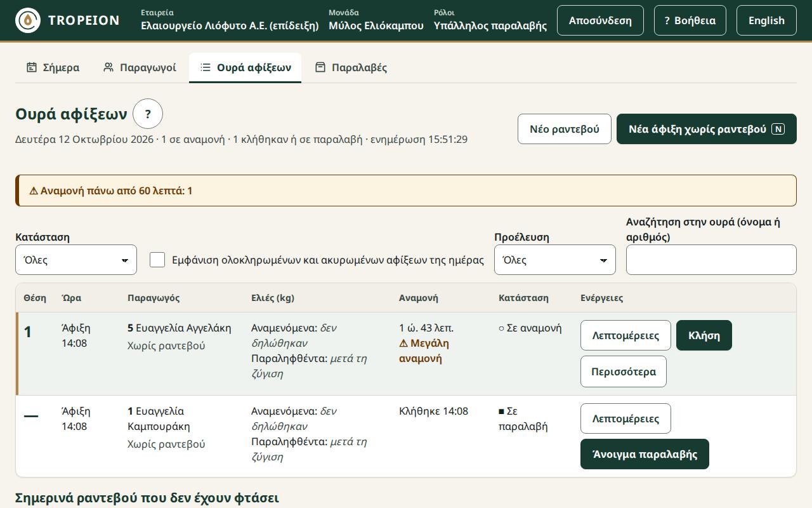Open Λεπτομέρειες for Ευαγγελία Καμπουράκη

[x=625, y=418]
